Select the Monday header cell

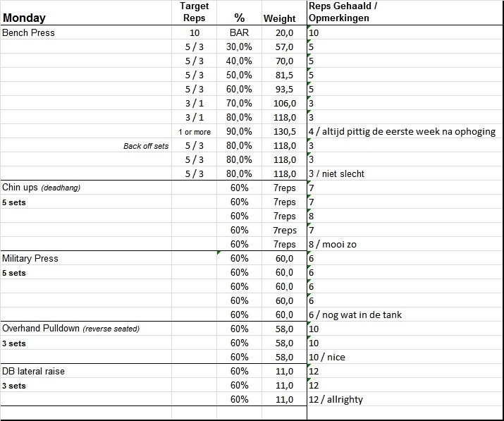point(25,18)
